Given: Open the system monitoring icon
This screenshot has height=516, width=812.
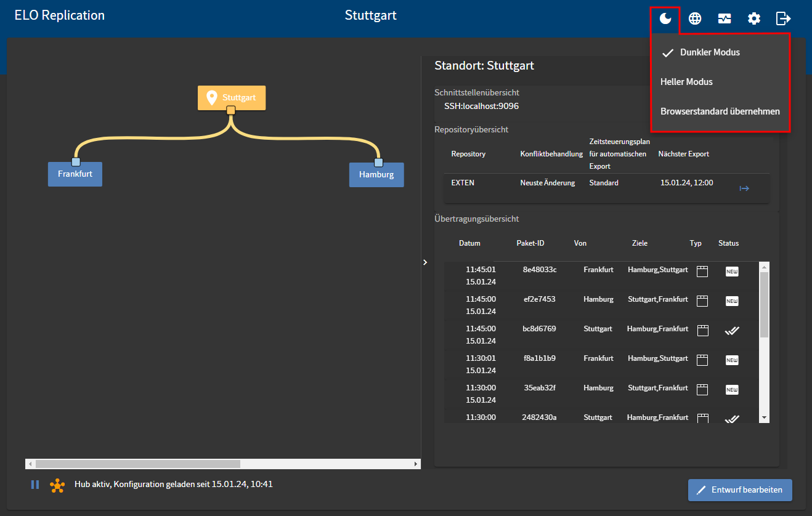Looking at the screenshot, I should 725,18.
